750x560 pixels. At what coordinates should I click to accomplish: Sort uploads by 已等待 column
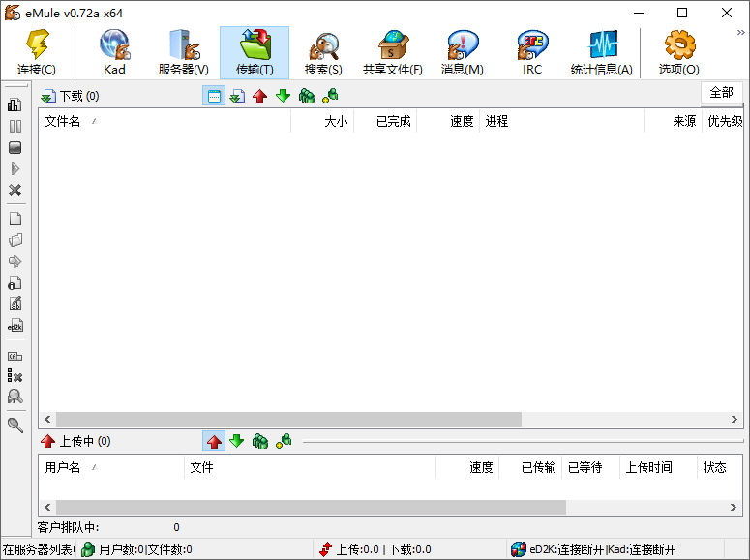[x=590, y=467]
